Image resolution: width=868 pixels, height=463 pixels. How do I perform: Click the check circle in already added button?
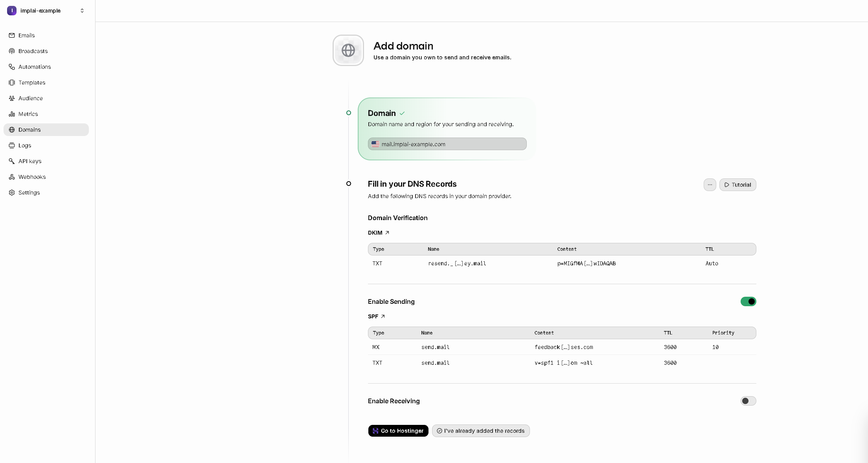pos(440,431)
